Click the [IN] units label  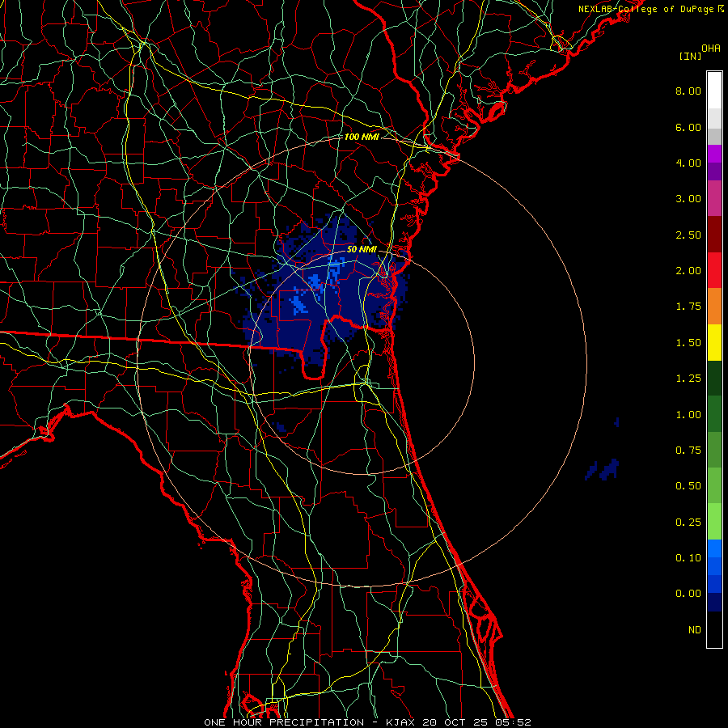tap(690, 56)
